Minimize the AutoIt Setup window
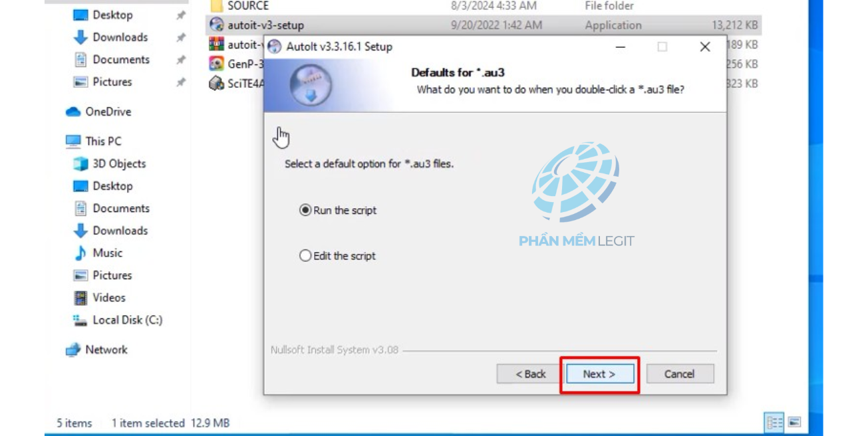 point(620,47)
